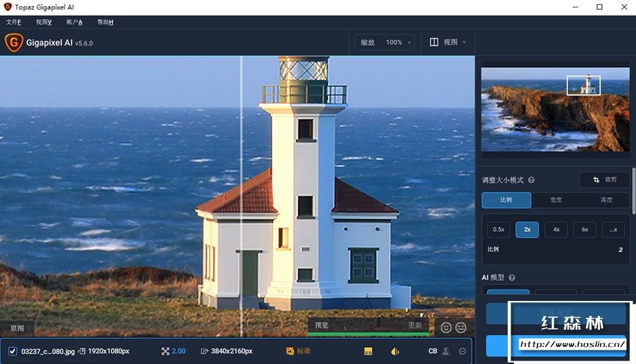Open the 帮助 menu
The width and height of the screenshot is (636, 364).
105,22
